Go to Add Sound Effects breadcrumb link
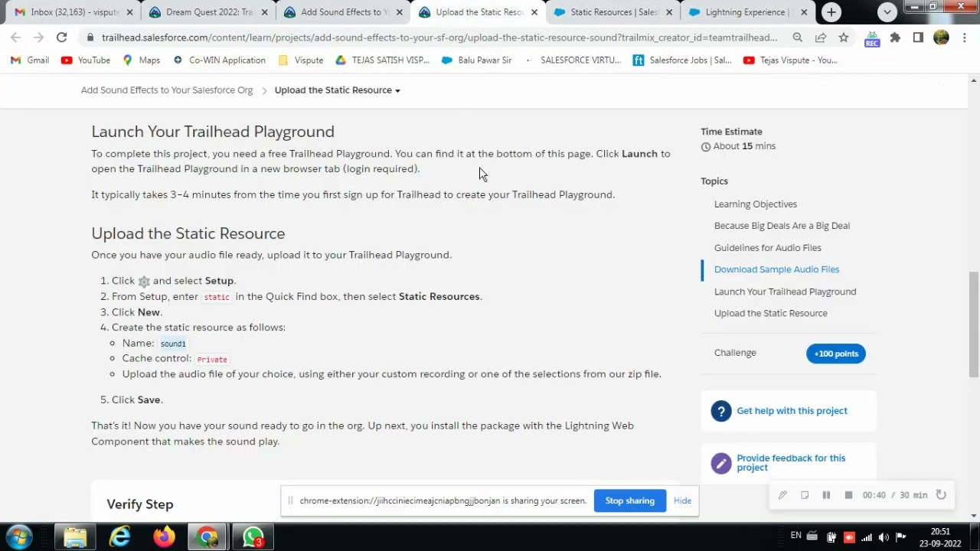 (167, 90)
